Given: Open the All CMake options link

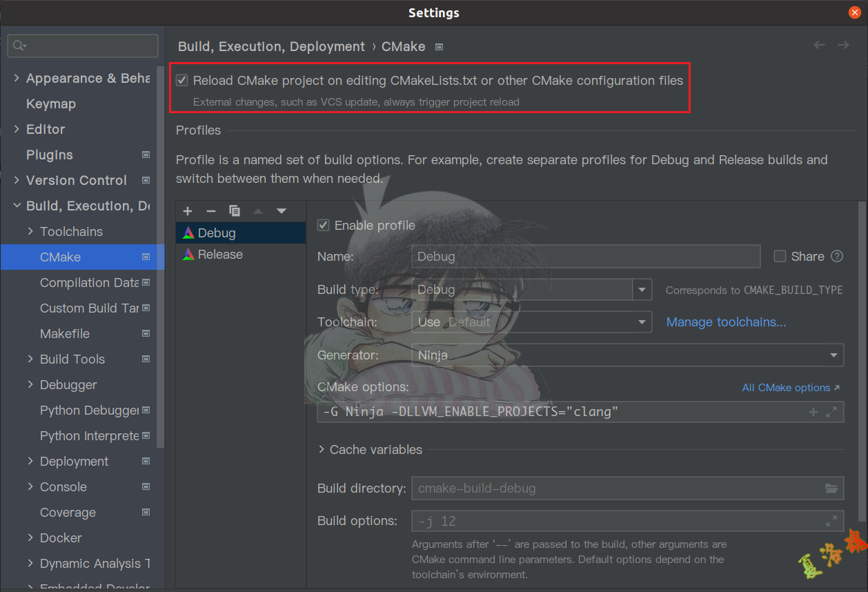Looking at the screenshot, I should point(786,387).
